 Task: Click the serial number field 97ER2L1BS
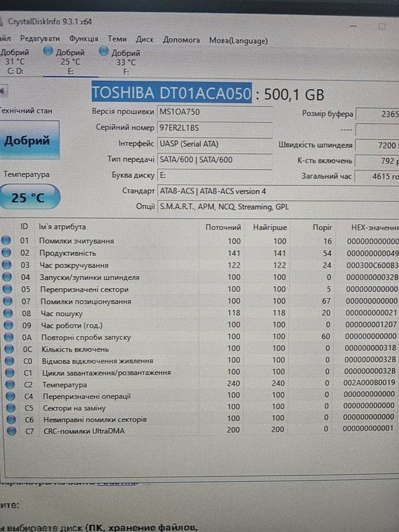coord(215,128)
